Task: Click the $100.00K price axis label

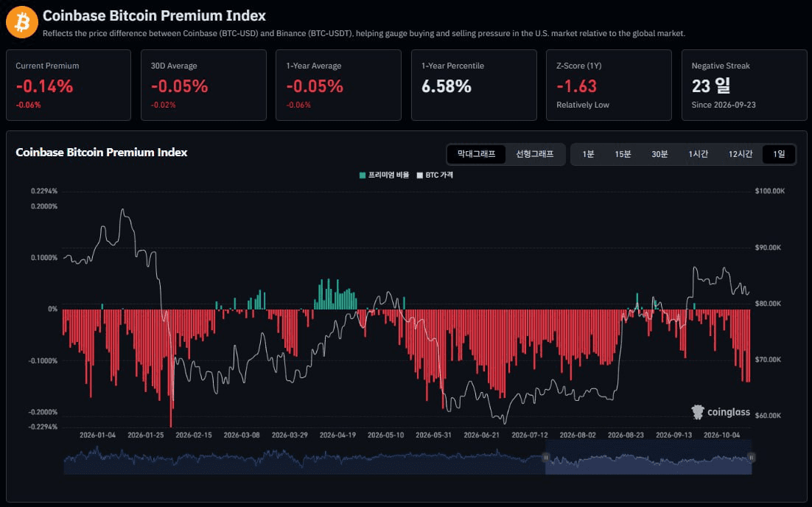Action: 769,191
